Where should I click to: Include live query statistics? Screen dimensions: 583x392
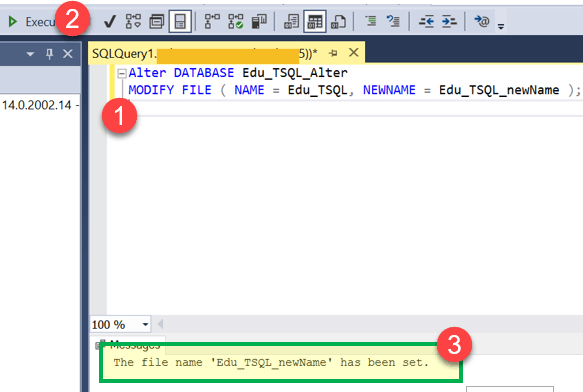[x=236, y=22]
